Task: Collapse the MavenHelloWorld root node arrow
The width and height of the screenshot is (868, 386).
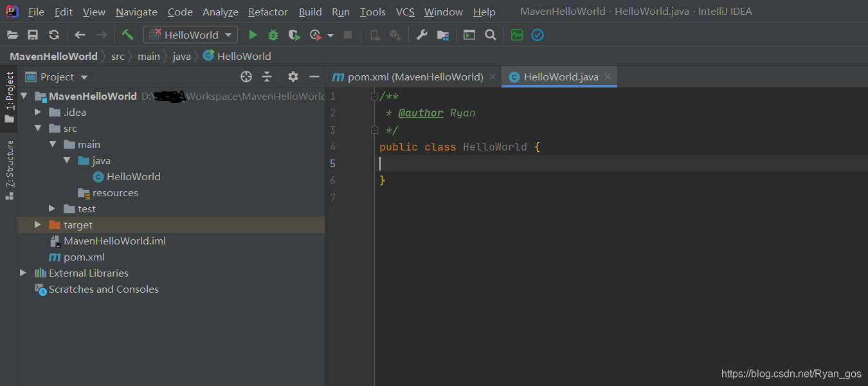Action: [24, 96]
